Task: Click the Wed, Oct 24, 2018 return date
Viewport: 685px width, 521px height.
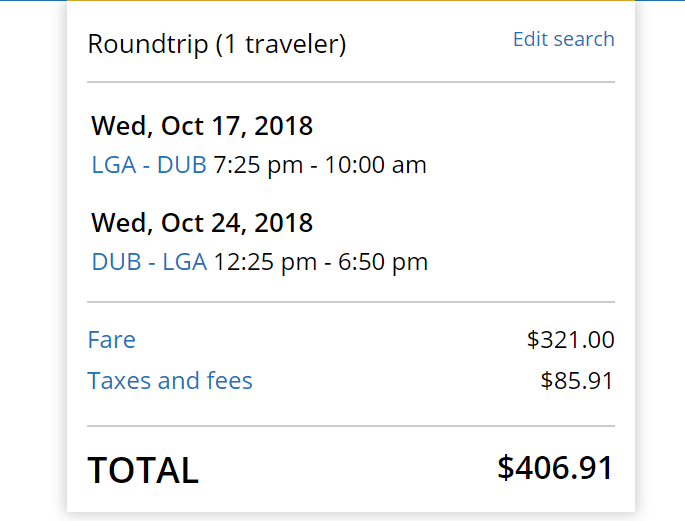Action: point(202,222)
